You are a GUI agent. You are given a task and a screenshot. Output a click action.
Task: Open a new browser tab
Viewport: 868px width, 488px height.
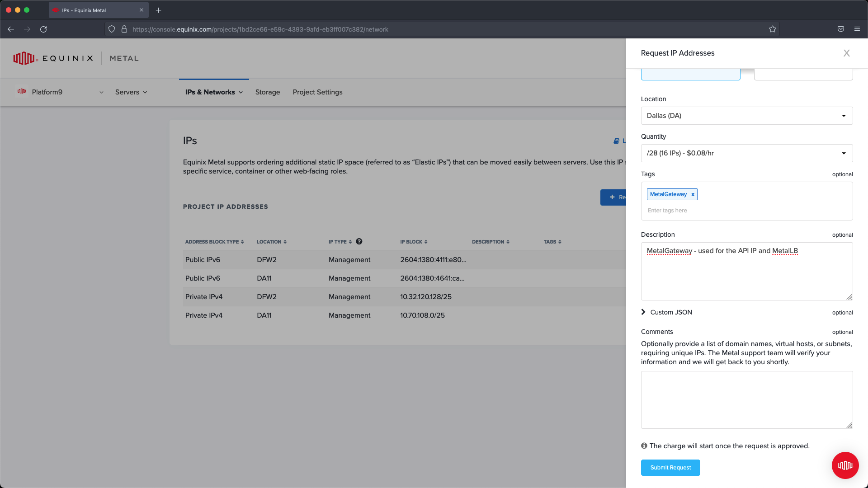[x=159, y=10]
